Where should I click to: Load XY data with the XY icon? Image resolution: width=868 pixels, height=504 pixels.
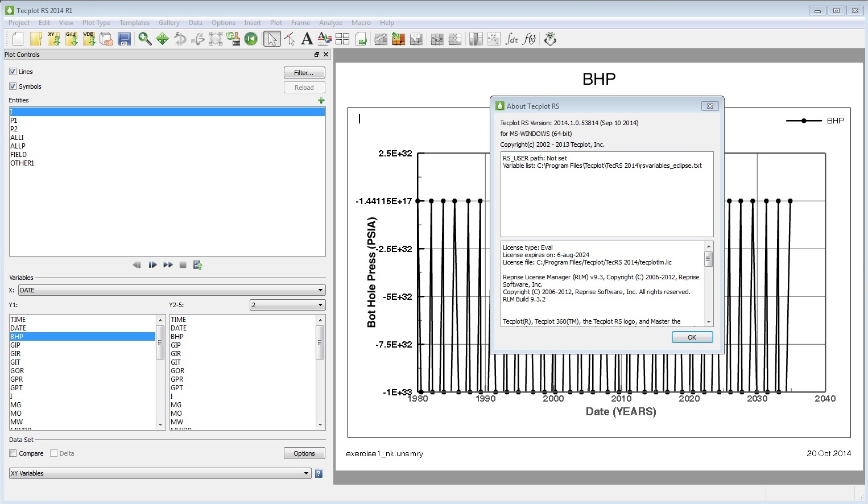tap(53, 39)
